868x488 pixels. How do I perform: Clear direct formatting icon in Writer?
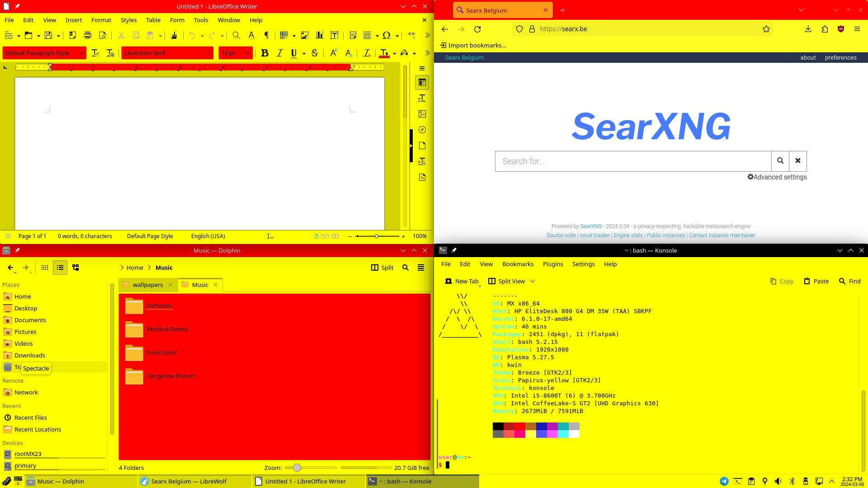(x=367, y=53)
